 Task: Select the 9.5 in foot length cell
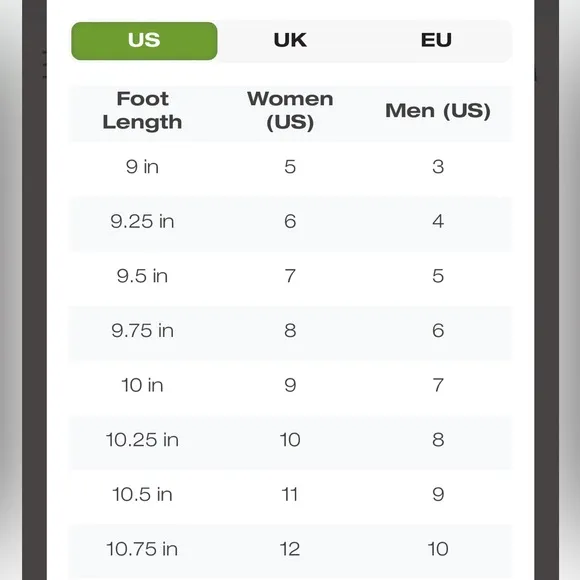point(142,276)
